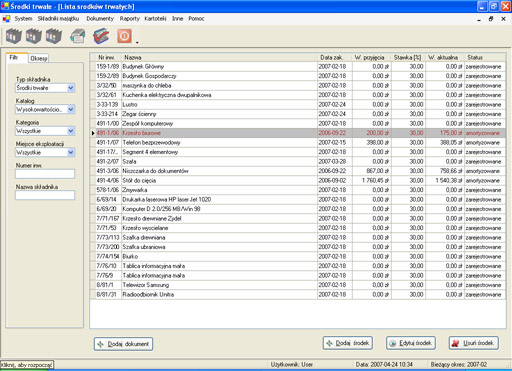Select the Krzesło wyścielane row
Image resolution: width=512 pixels, height=371 pixels.
298,228
